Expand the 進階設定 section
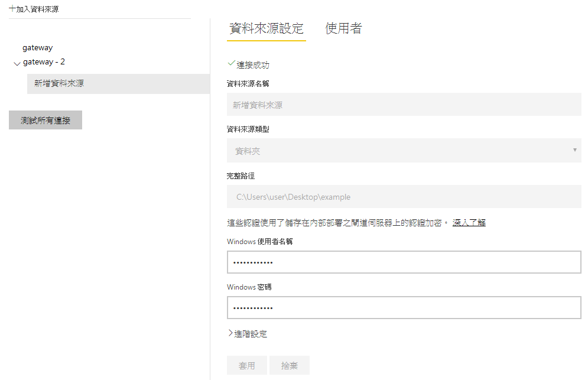Screen dimensions: 588x380 [248, 334]
